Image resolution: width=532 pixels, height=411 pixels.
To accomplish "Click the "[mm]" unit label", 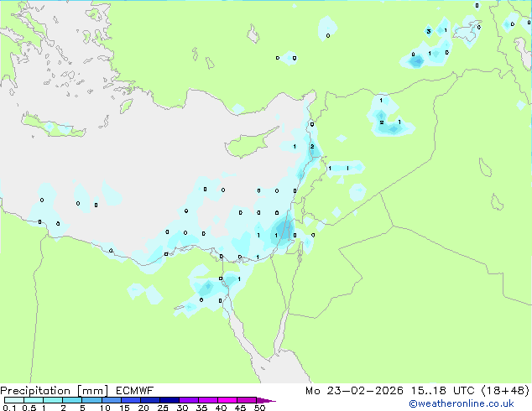I will click(92, 391).
